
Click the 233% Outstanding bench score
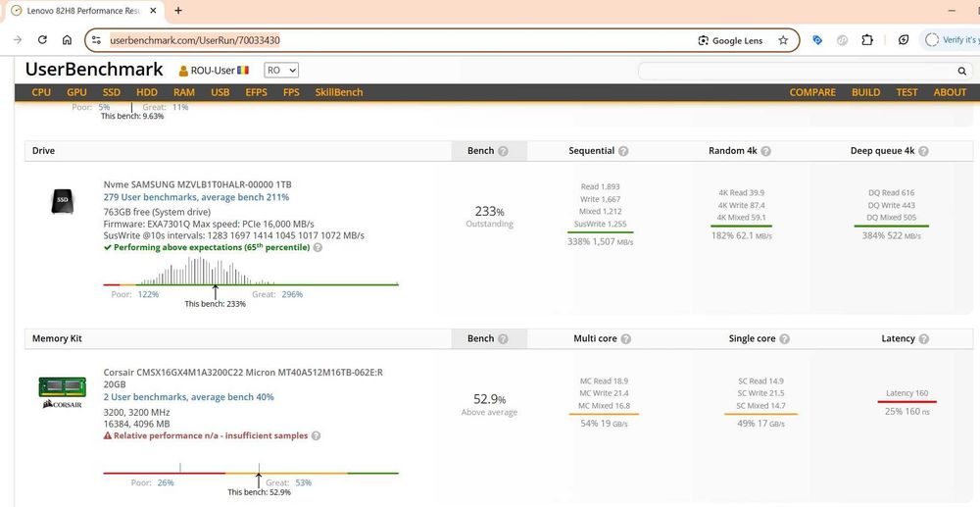pos(489,217)
